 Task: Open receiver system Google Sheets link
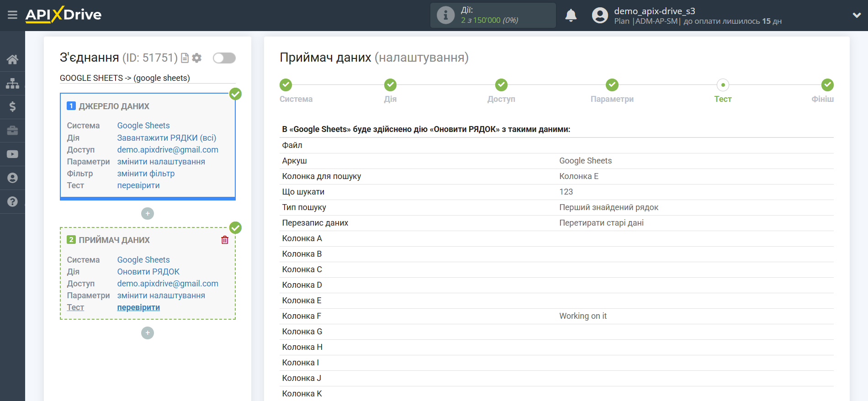click(143, 260)
